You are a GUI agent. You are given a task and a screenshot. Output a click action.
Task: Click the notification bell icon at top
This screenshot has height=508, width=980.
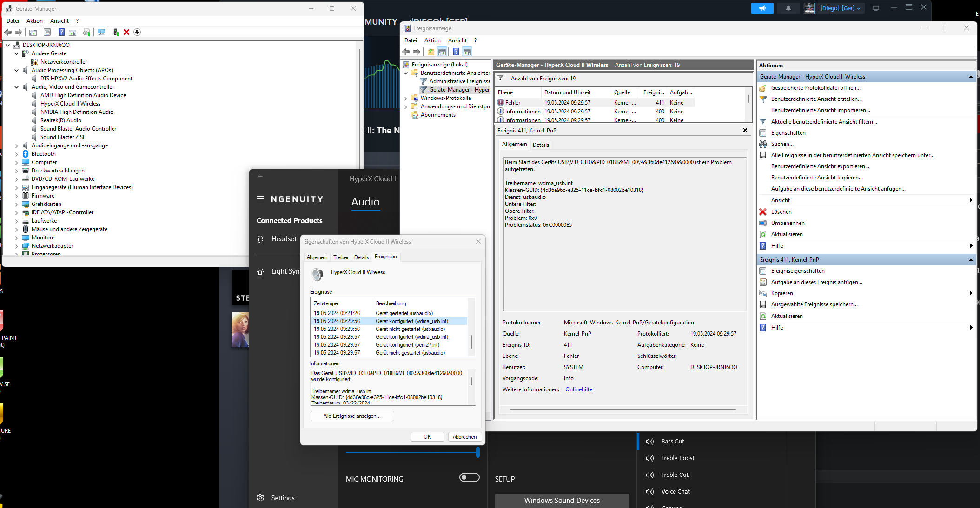coord(788,8)
